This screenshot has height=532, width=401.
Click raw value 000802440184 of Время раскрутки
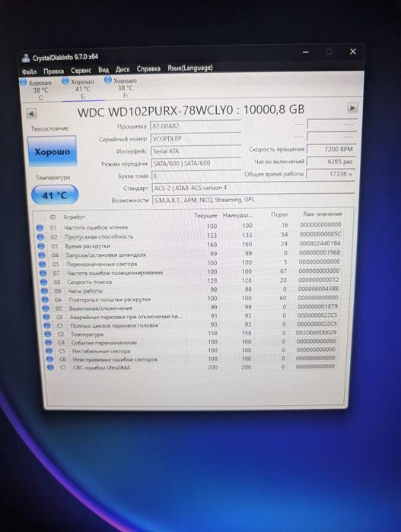[320, 244]
